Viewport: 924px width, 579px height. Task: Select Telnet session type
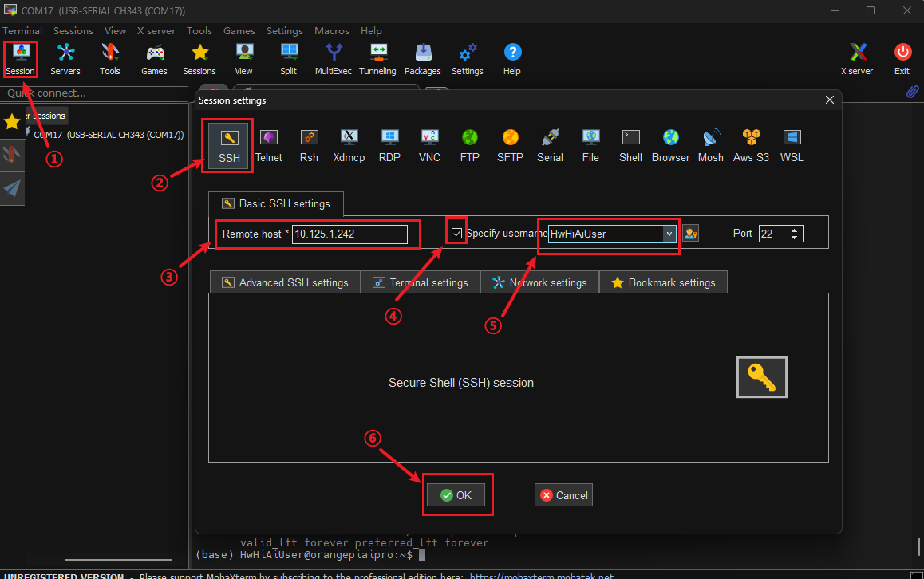[269, 146]
